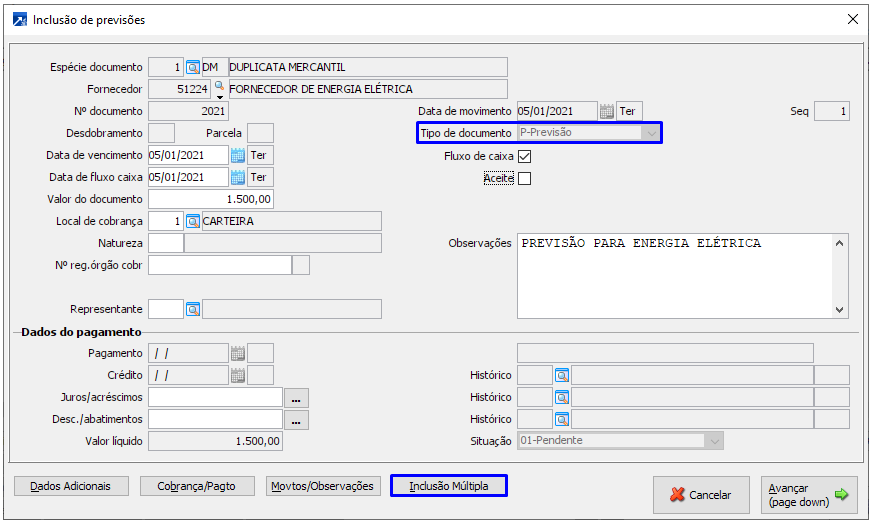Click the first Histórico code field
This screenshot has height=525, width=873.
click(x=534, y=376)
